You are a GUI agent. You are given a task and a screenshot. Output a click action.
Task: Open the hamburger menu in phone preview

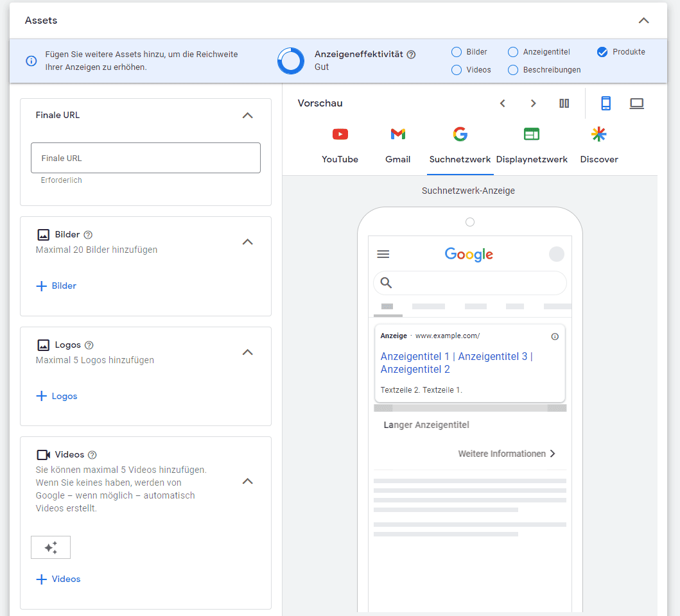[383, 254]
